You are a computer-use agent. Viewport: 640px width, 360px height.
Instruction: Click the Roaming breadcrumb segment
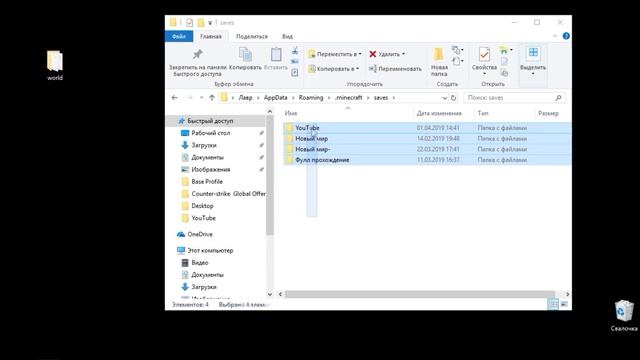pyautogui.click(x=311, y=98)
